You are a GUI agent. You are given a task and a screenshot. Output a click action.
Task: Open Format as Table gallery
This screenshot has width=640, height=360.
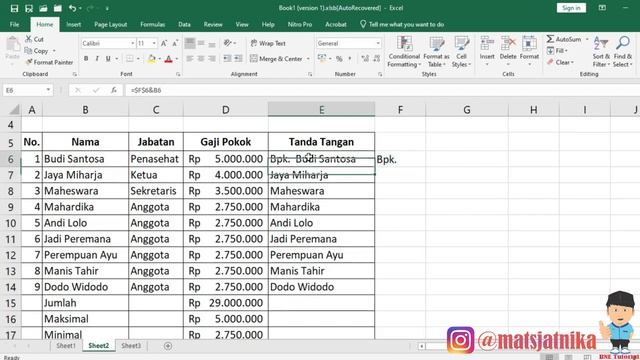[436, 51]
